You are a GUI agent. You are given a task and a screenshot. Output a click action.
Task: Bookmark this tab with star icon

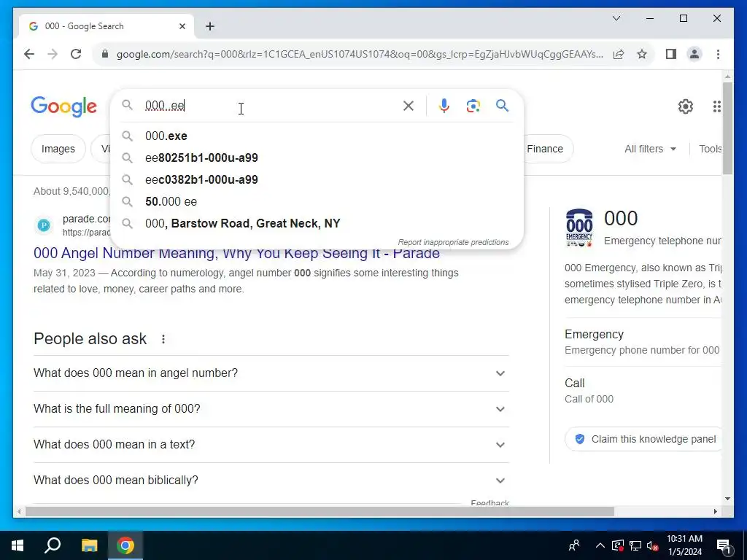[x=642, y=54]
